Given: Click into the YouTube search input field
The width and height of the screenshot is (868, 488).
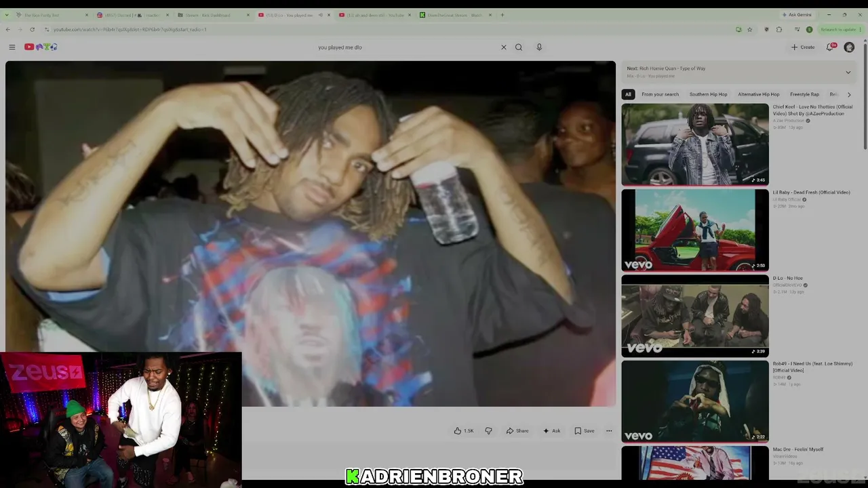Looking at the screenshot, I should (x=407, y=47).
